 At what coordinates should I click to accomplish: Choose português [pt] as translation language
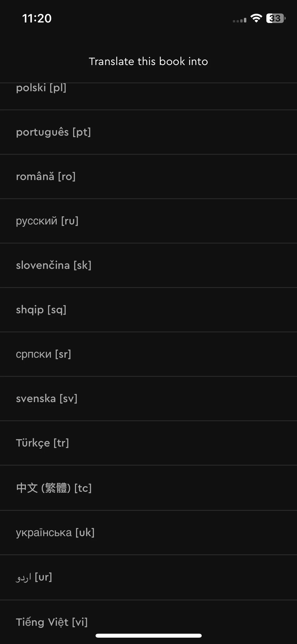[x=148, y=132]
